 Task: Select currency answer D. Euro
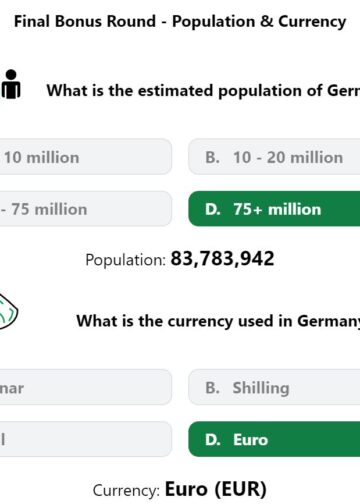coord(274,439)
